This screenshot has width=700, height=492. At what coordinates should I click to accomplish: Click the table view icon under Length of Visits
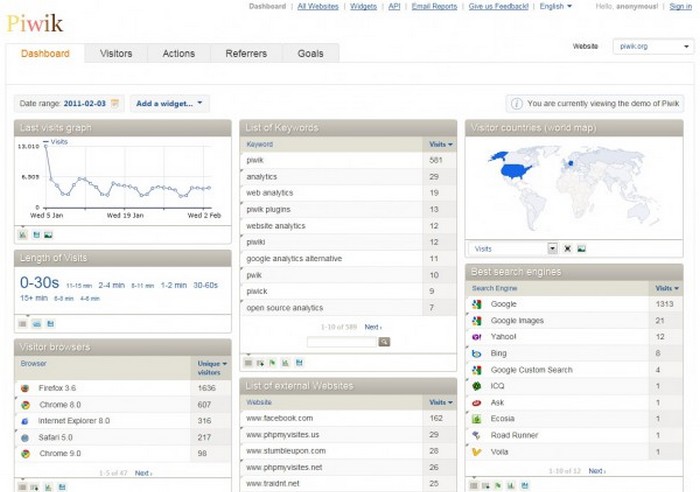coord(23,324)
